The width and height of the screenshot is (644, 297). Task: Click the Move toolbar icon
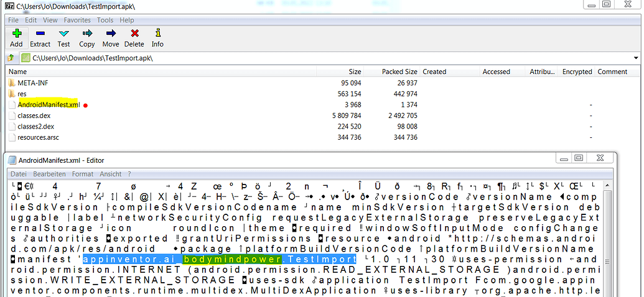click(111, 34)
